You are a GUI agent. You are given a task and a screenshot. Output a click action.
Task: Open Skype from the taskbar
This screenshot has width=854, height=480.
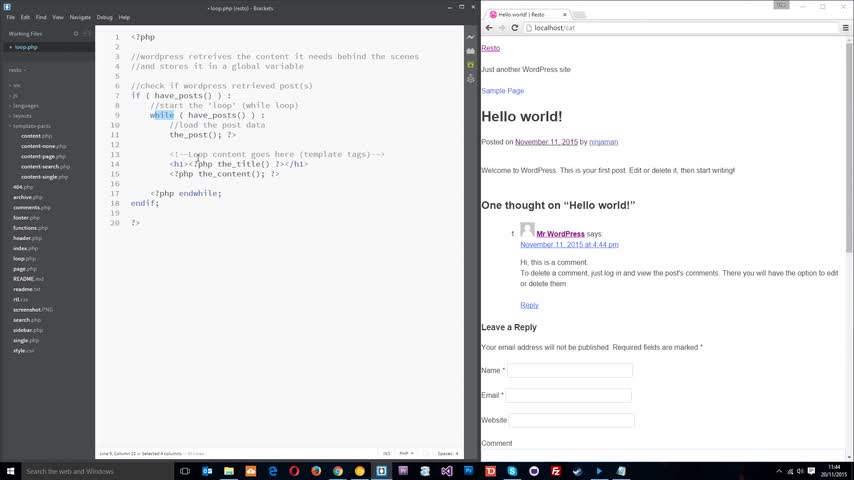[512, 471]
